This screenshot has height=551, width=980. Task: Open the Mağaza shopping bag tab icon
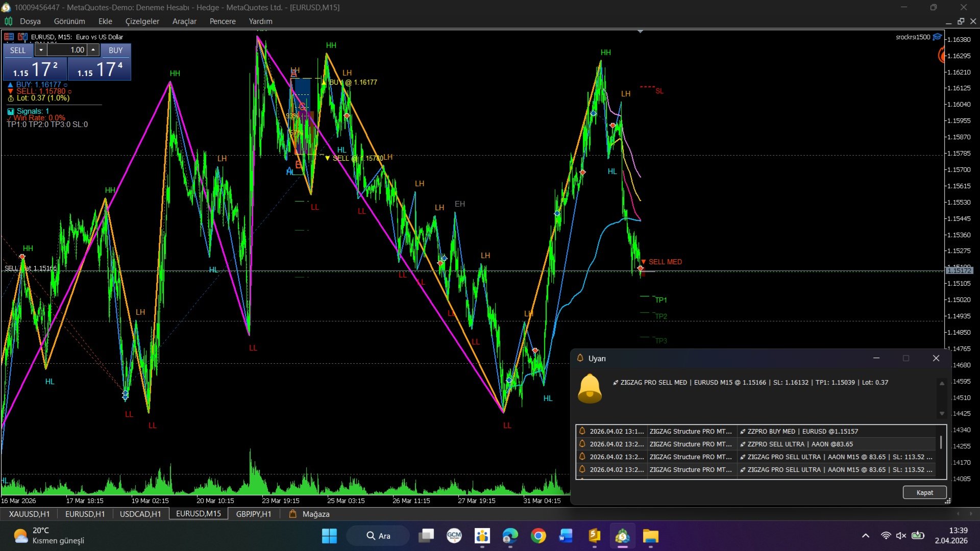[x=292, y=514]
